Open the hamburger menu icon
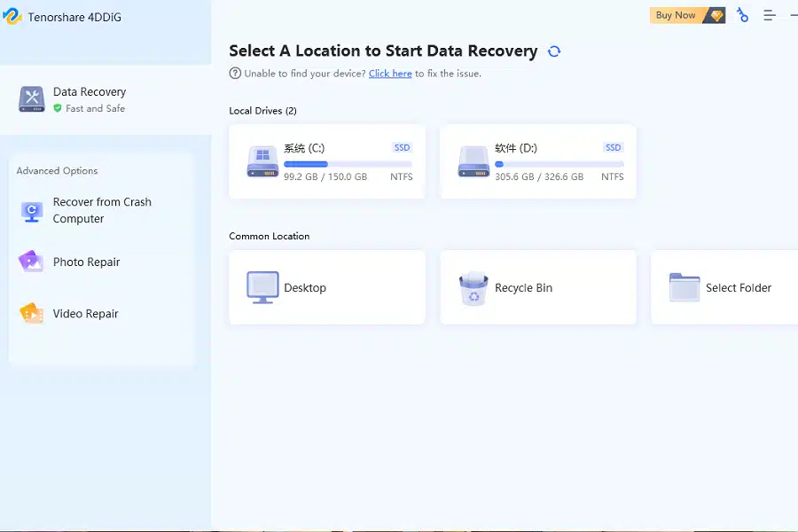Image resolution: width=798 pixels, height=532 pixels. (x=770, y=15)
